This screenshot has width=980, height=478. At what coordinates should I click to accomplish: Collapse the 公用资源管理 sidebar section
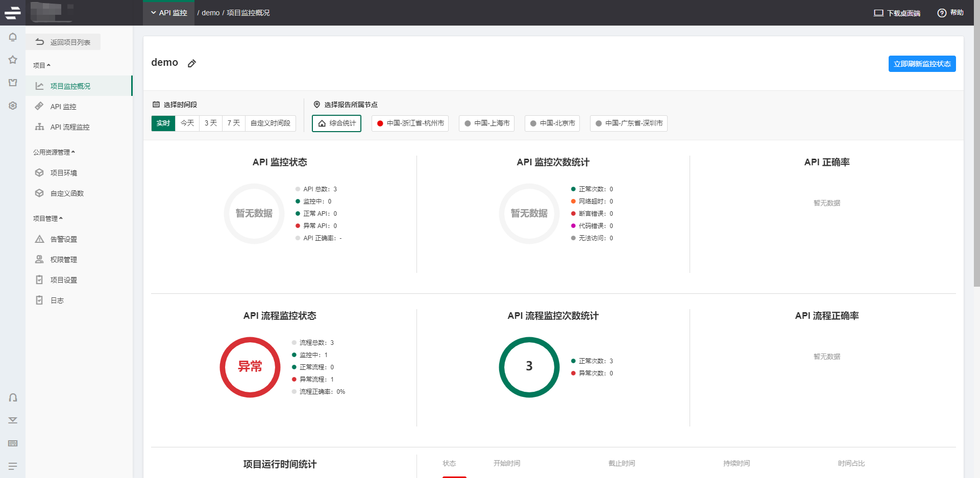(54, 152)
